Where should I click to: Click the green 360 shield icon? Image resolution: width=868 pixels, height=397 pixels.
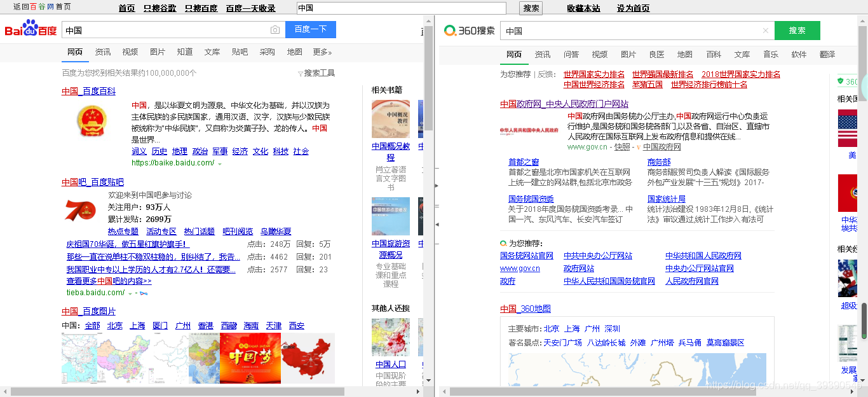click(841, 81)
